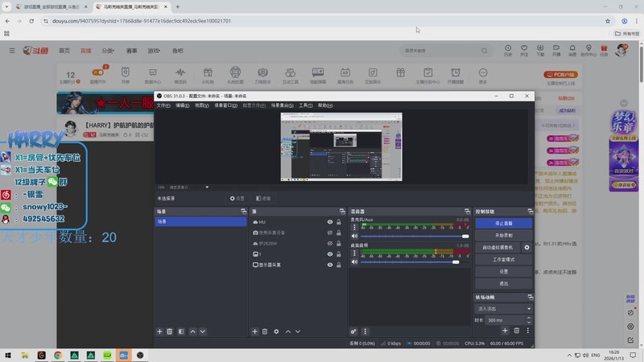Open desktop audio channel options dots
The width and height of the screenshot is (644, 362).
pyautogui.click(x=354, y=253)
